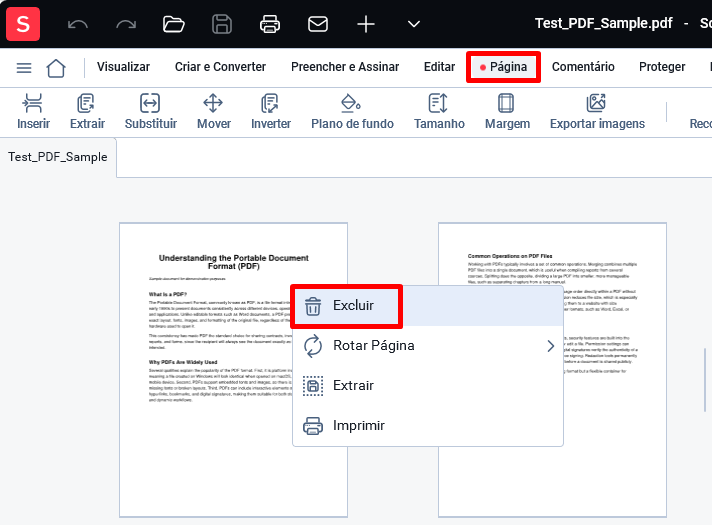Open a file with the folder icon
712x525 pixels.
click(x=173, y=24)
